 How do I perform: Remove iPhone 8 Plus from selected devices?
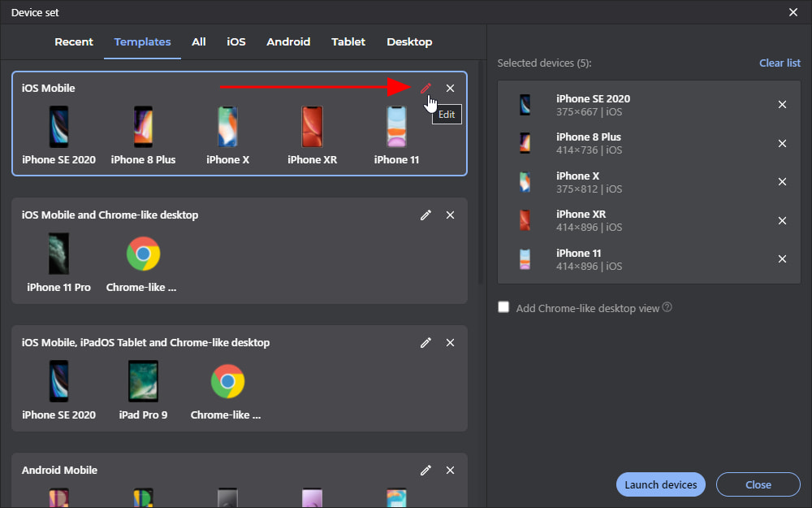pyautogui.click(x=782, y=144)
